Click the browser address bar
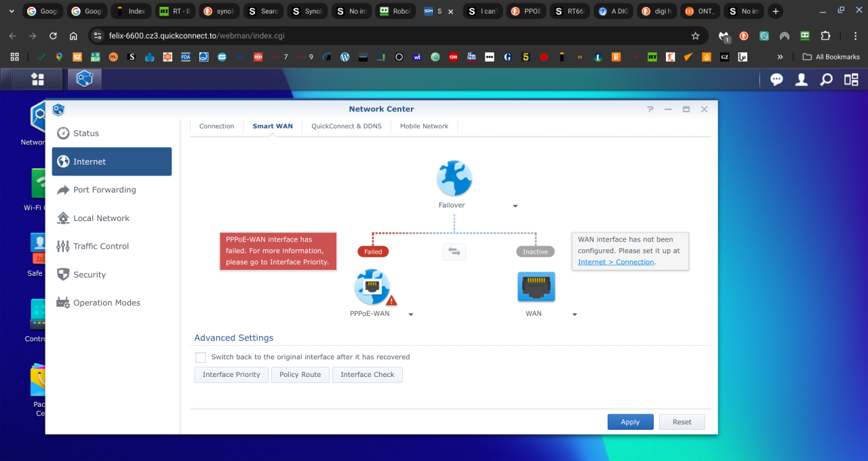Image resolution: width=868 pixels, height=461 pixels. (x=271, y=35)
